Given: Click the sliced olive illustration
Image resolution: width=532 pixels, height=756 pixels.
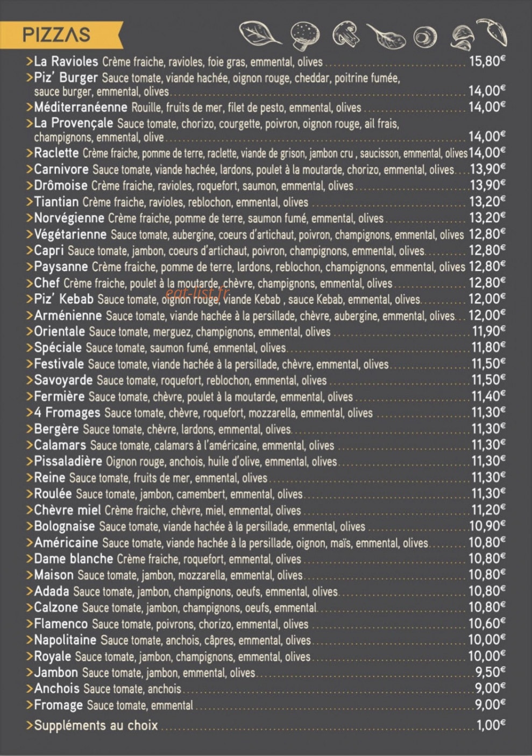Looking at the screenshot, I should tap(425, 37).
